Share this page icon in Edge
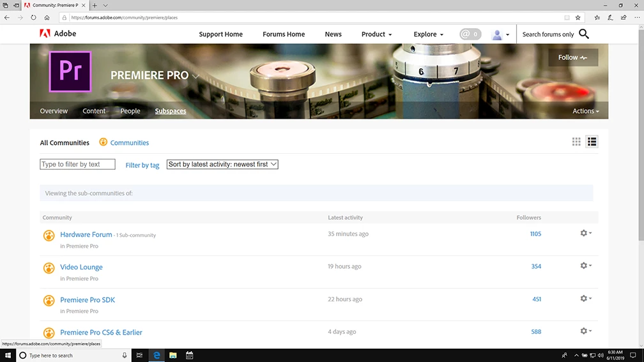Viewport: 644px width, 362px height. (624, 18)
